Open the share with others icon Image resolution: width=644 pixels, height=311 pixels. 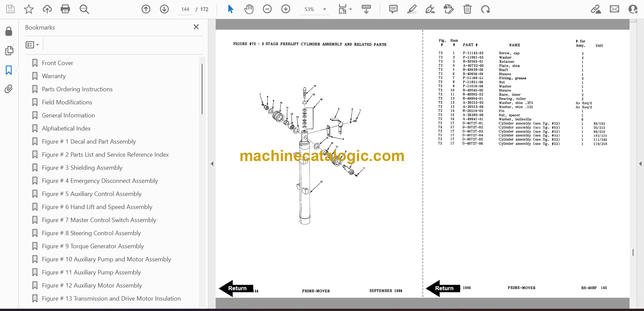[633, 9]
